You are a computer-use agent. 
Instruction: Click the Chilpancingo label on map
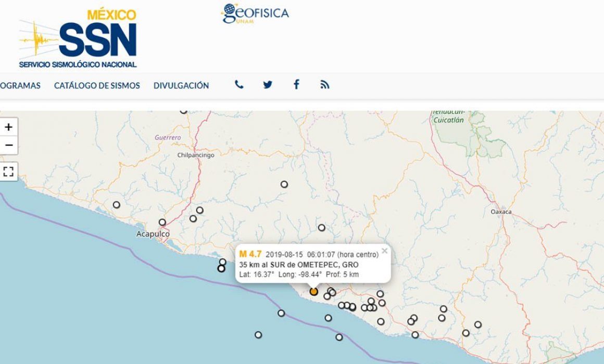(x=196, y=155)
